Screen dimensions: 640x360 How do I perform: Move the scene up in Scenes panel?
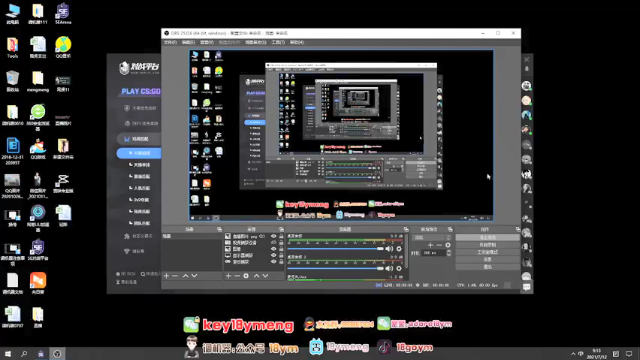pos(185,276)
